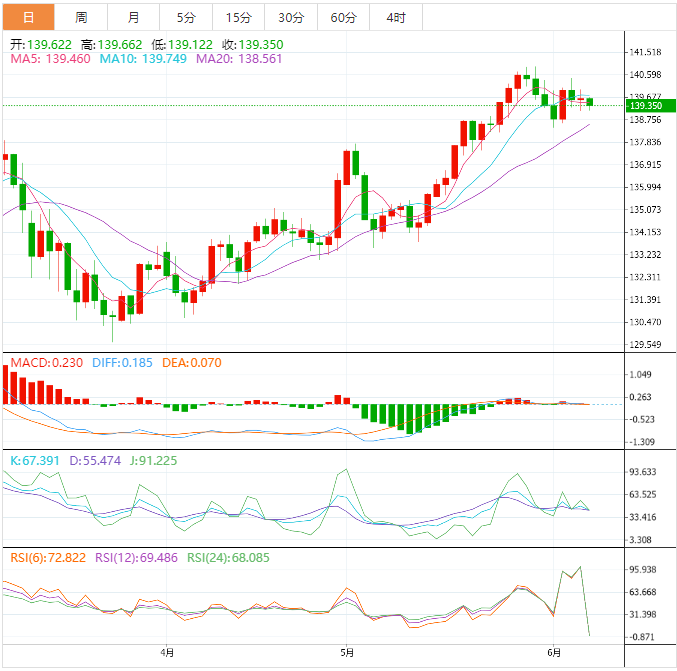
Task: Open the 60分 interval tab
Action: click(x=343, y=18)
